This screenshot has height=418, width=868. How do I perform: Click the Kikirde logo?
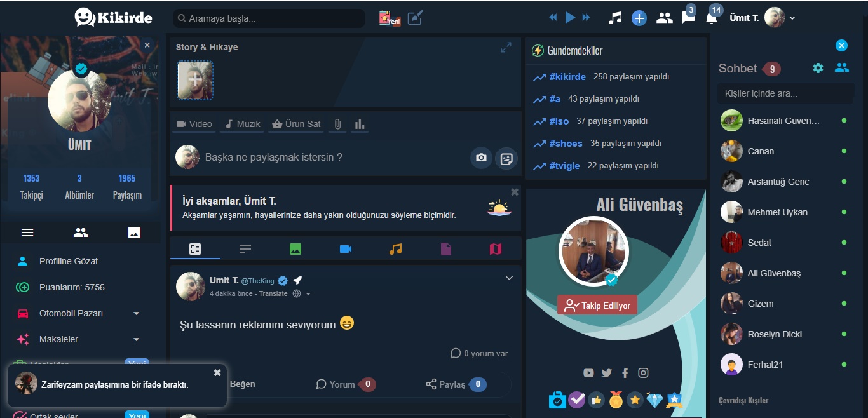[x=113, y=17]
